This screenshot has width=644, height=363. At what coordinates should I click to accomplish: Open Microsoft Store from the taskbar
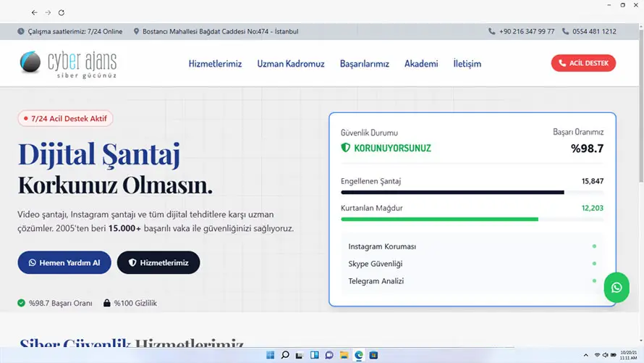373,355
